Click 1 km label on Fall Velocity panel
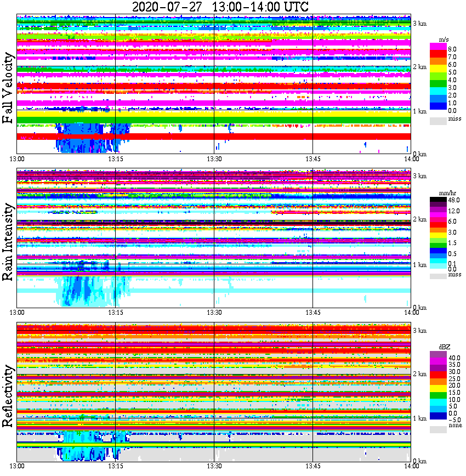The width and height of the screenshot is (466, 476). (419, 111)
